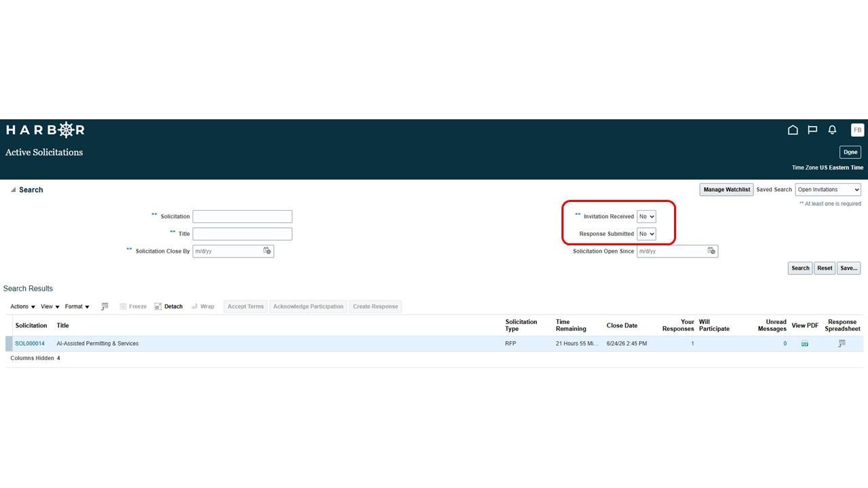Viewport: 868px width, 488px height.
Task: Click Time Zone US Eastern Time text
Action: (827, 167)
